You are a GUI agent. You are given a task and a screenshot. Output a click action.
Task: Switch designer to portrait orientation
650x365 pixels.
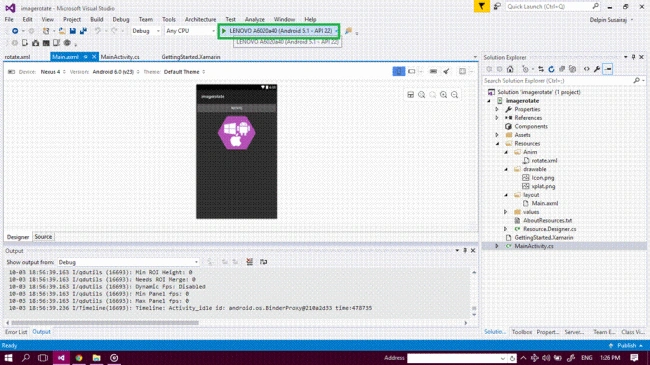tap(398, 71)
